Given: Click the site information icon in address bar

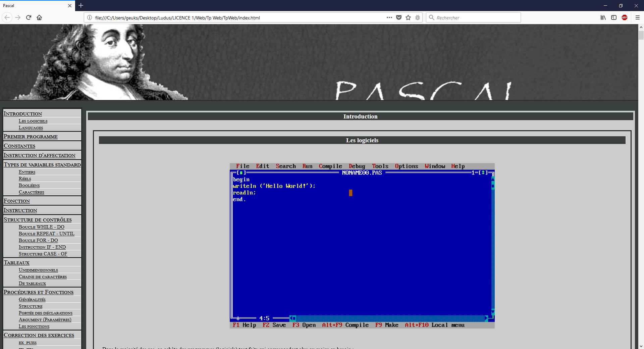Looking at the screenshot, I should (89, 18).
